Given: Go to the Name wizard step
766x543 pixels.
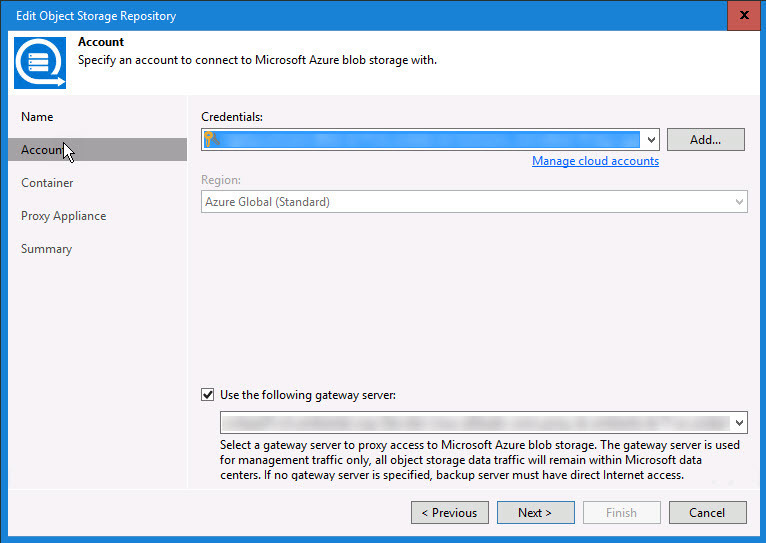Looking at the screenshot, I should [37, 117].
